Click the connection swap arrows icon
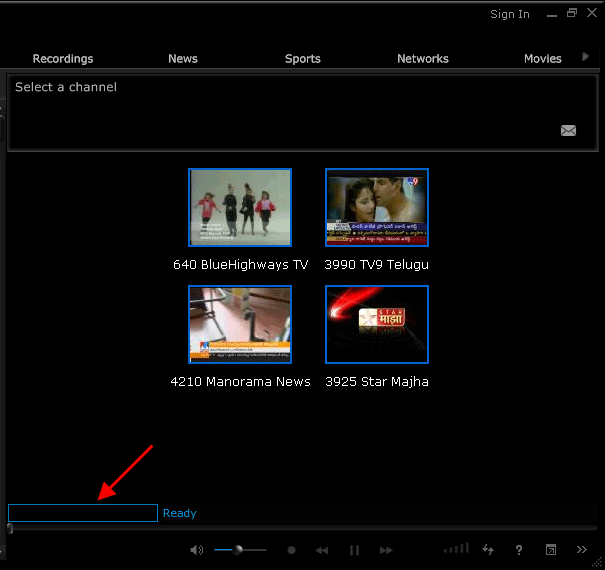Viewport: 605px width, 570px height. pos(488,550)
